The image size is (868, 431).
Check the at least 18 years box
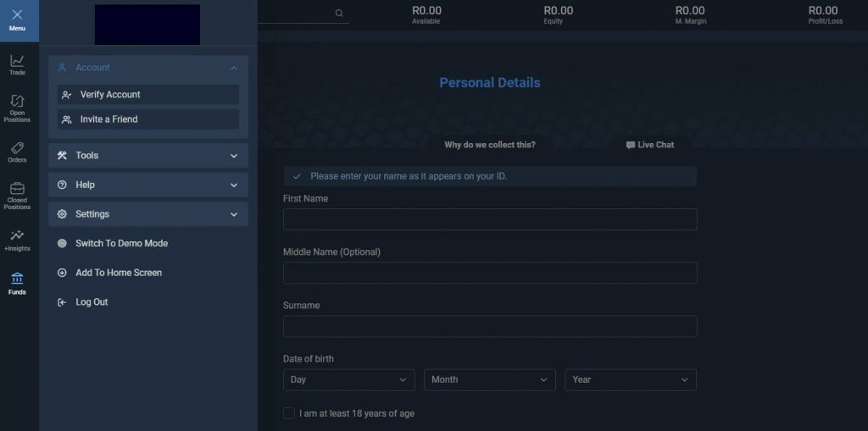coord(289,413)
